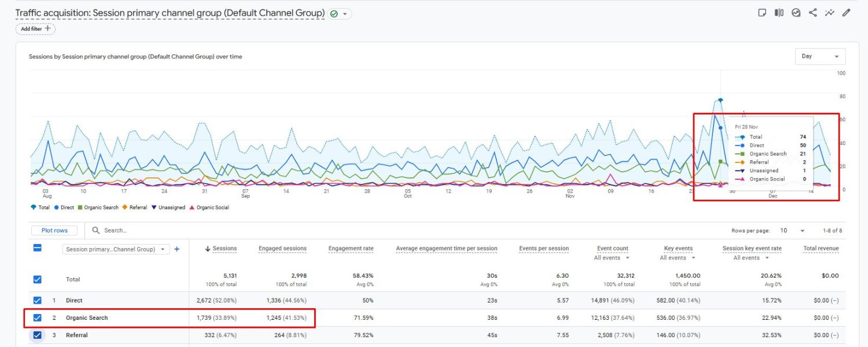Image resolution: width=868 pixels, height=347 pixels.
Task: Click the report status green check icon
Action: coord(334,13)
